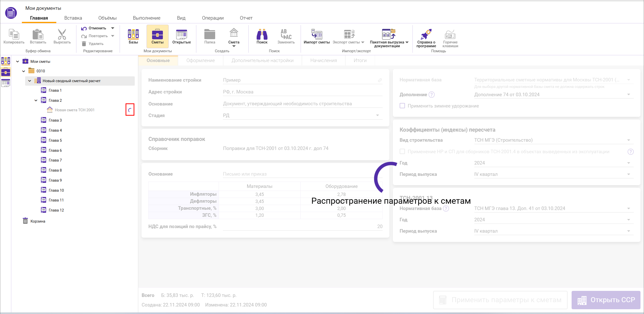The image size is (644, 314).
Task: Switch to the Вставка ribbon tab
Action: click(73, 18)
